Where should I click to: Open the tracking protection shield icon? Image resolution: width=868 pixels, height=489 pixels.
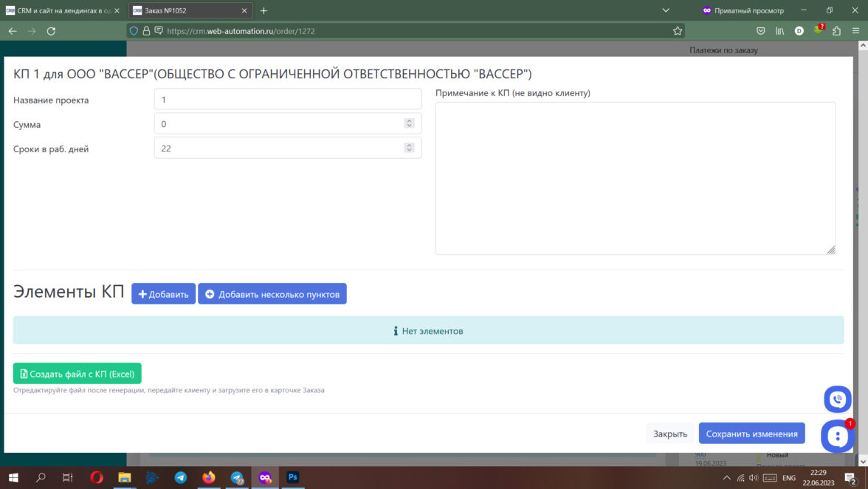click(x=134, y=31)
